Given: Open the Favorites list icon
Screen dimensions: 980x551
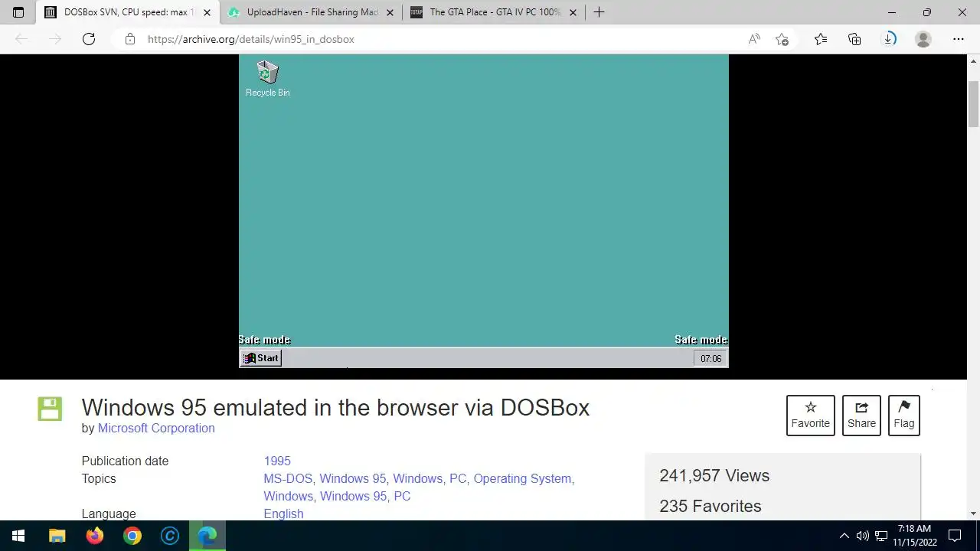Looking at the screenshot, I should 821,39.
